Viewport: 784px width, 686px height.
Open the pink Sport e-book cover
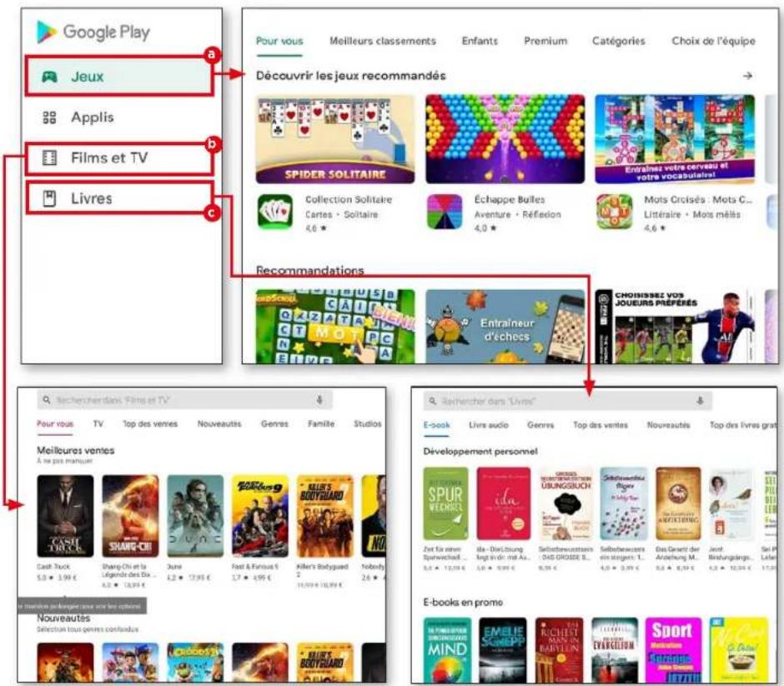pos(673,650)
